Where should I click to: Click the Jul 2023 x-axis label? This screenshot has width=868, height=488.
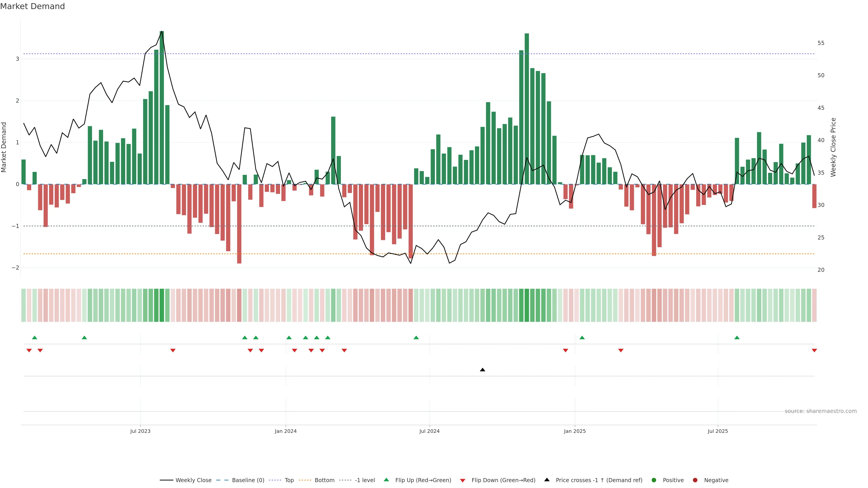[140, 431]
